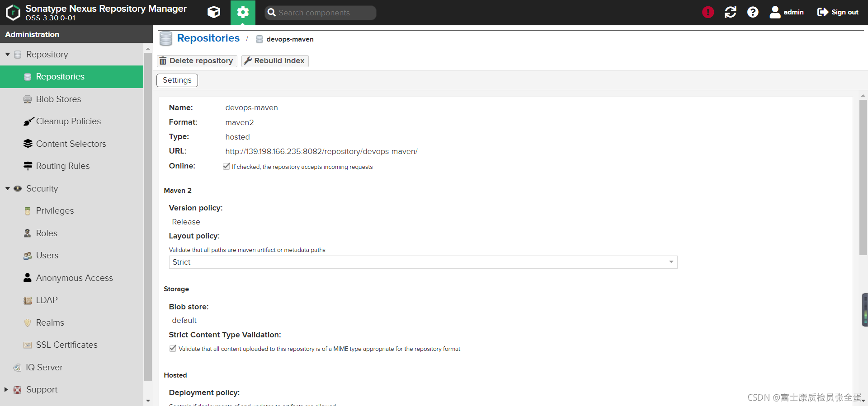This screenshot has height=406, width=868.
Task: Click the repository URL text
Action: (321, 152)
